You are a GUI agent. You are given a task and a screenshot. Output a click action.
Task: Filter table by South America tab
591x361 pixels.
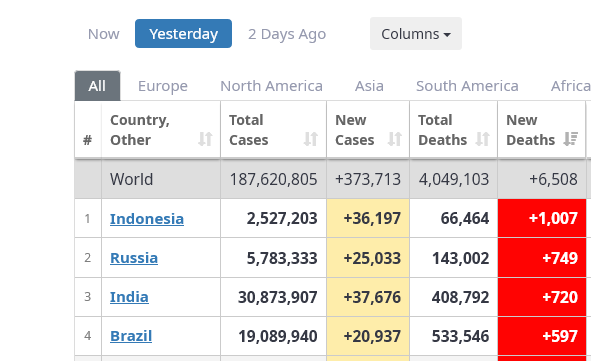pyautogui.click(x=467, y=86)
